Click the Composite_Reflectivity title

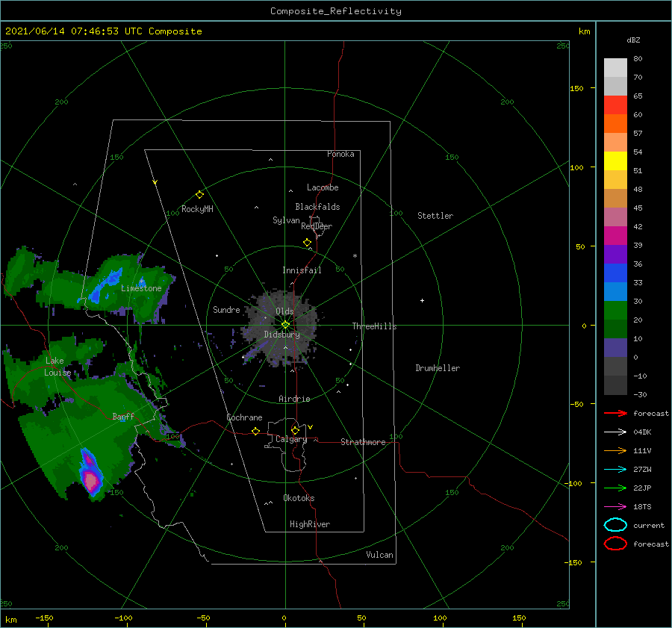tap(336, 11)
